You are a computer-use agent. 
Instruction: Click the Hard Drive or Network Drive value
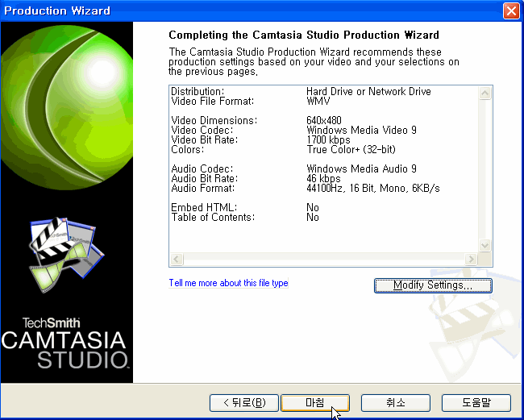click(368, 92)
